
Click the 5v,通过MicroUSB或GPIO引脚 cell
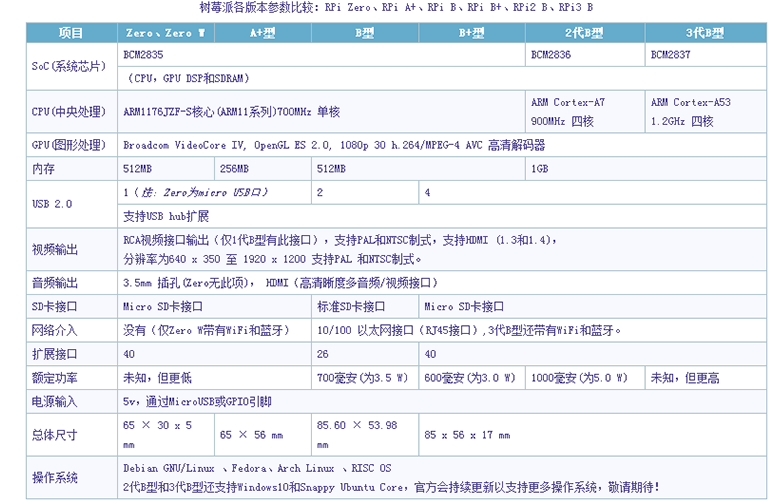442,402
